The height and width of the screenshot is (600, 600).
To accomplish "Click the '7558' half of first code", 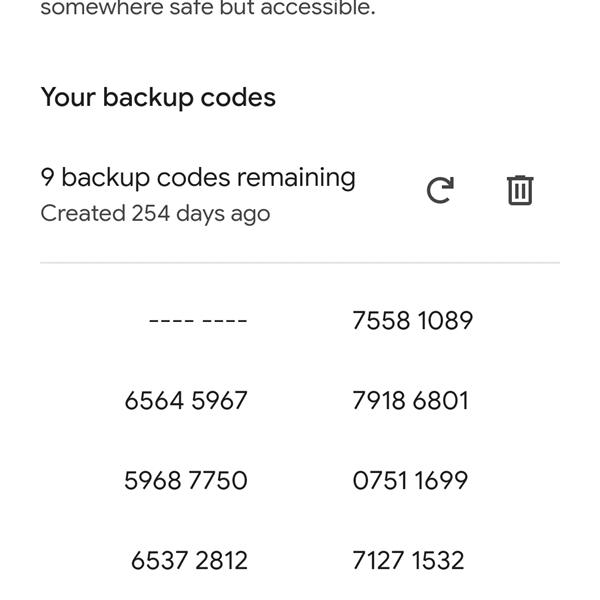I will [x=381, y=321].
